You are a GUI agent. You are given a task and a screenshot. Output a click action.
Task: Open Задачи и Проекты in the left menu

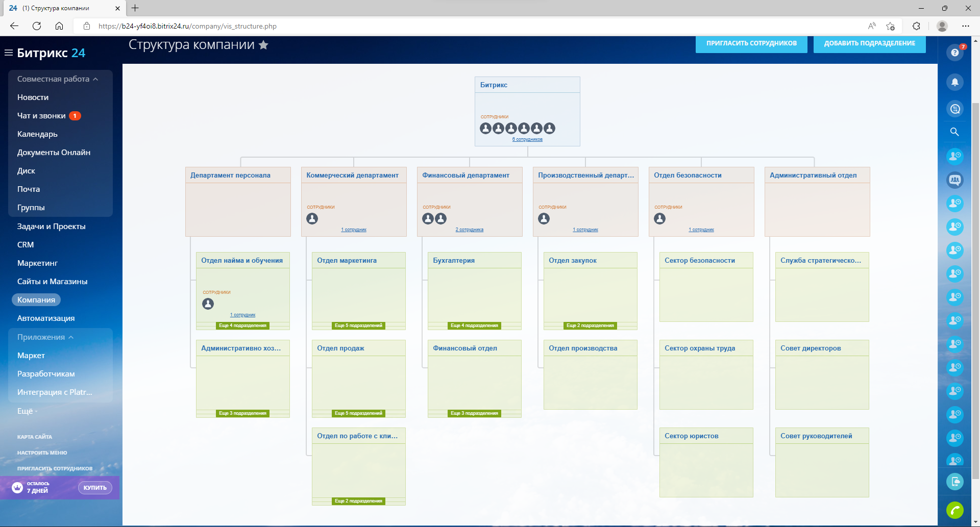click(x=52, y=227)
